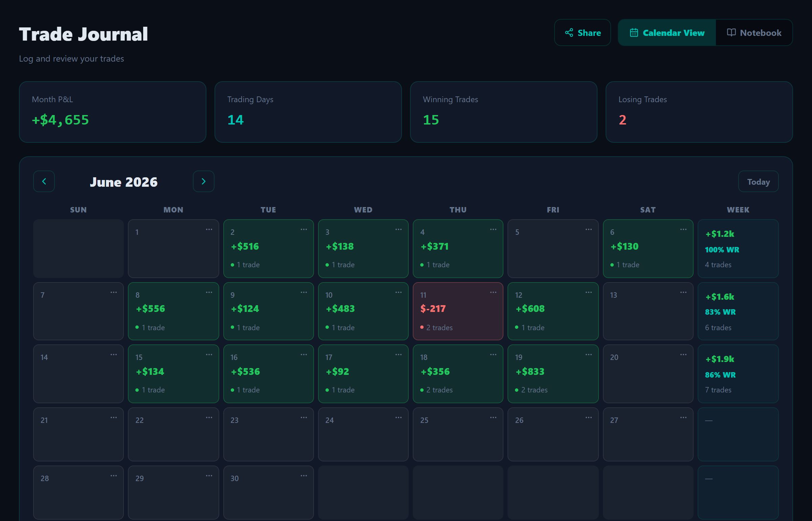
Task: Open three-dot menu on June 13
Action: 683,292
